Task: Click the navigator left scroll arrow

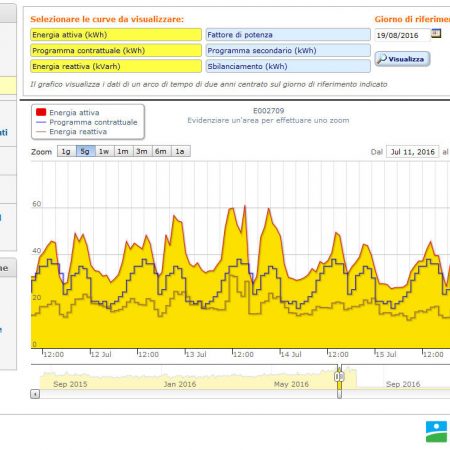Action: coord(35,394)
